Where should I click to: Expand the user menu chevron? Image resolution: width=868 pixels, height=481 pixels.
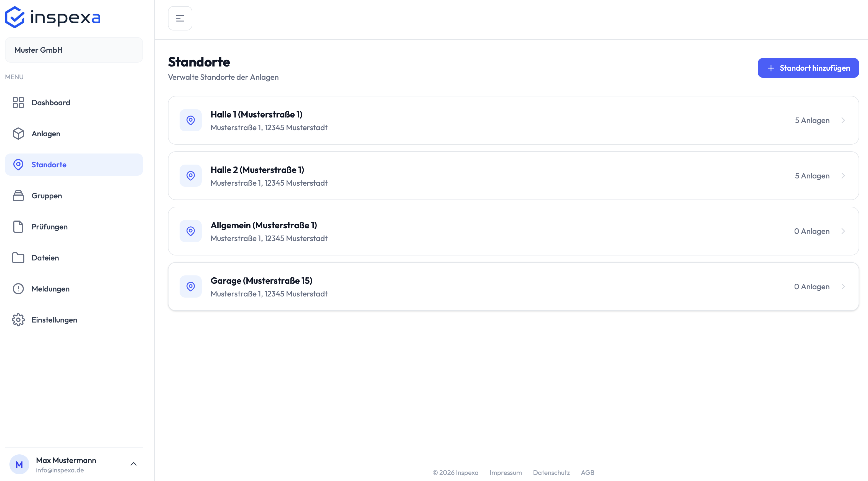[133, 464]
